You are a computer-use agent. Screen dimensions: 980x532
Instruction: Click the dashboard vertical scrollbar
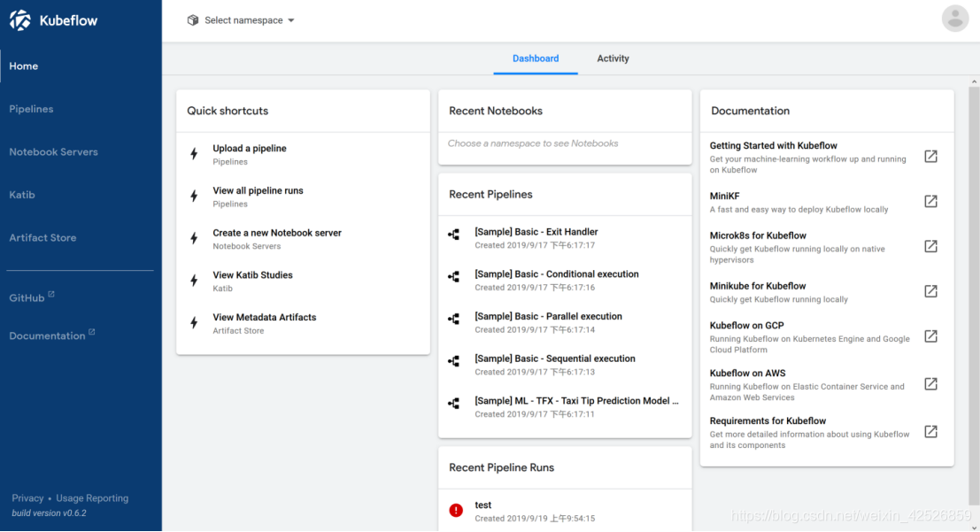point(974,294)
